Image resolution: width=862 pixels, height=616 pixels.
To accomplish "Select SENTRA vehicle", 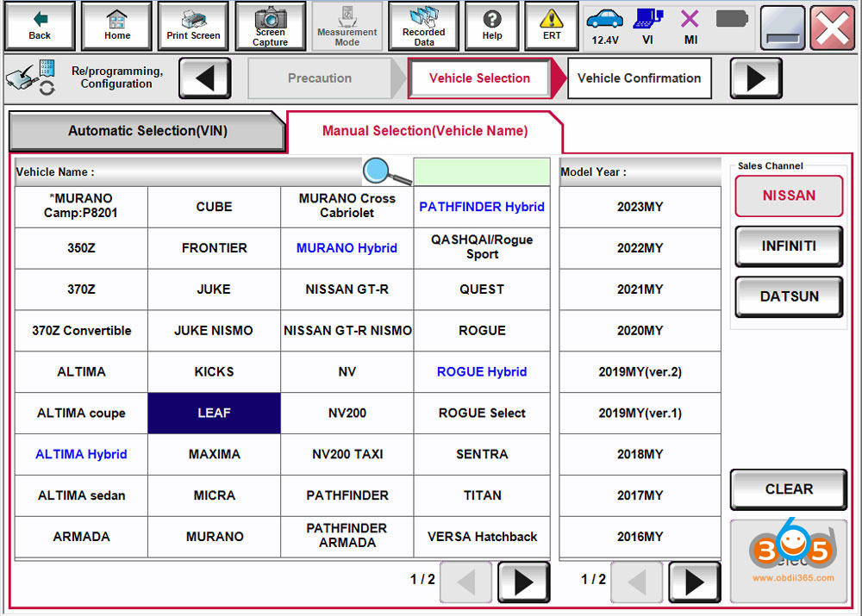I will 482,454.
